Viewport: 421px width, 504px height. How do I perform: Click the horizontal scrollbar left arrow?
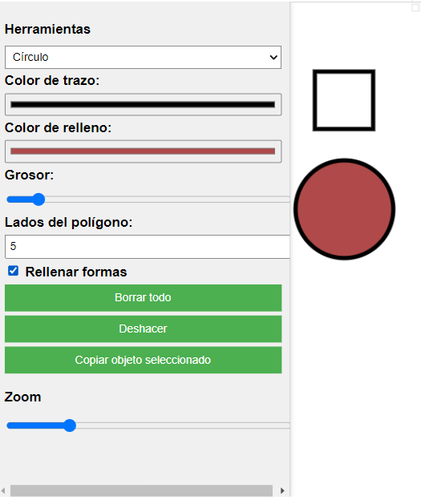point(3,490)
